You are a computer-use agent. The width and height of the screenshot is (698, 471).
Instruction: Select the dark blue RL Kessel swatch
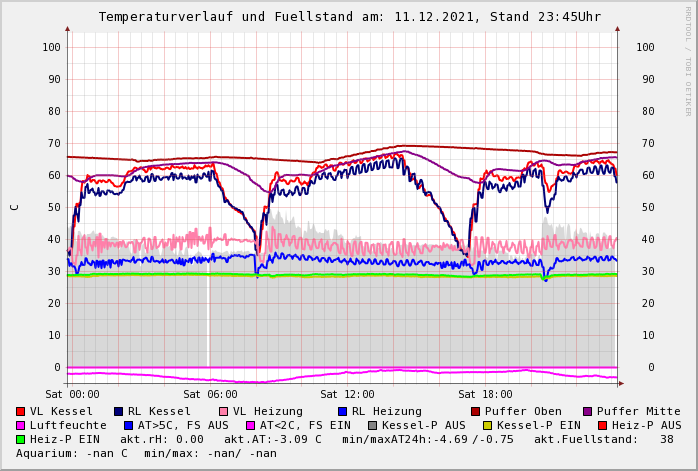point(118,411)
